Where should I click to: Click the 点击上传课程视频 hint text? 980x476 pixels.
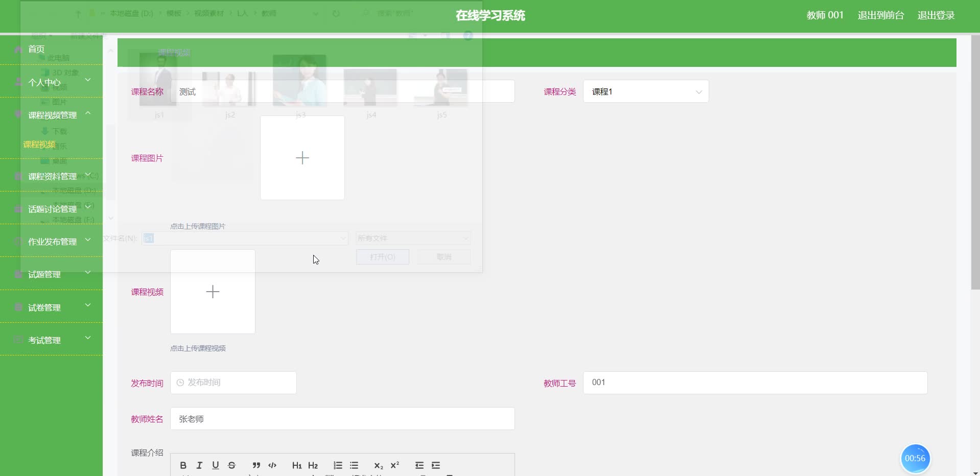pyautogui.click(x=198, y=348)
